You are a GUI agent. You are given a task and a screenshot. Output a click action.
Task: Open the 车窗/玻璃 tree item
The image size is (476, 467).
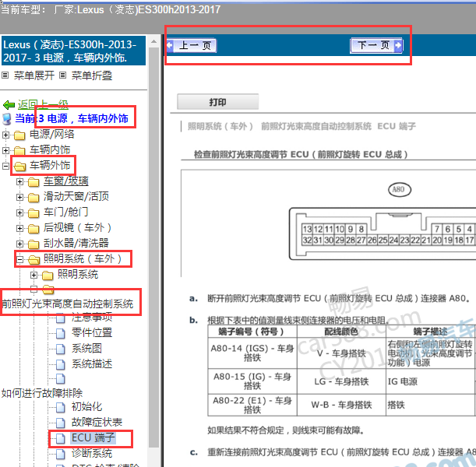66,181
